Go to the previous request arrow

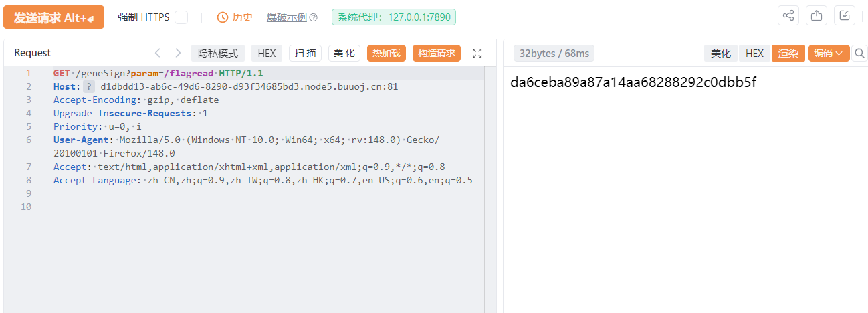(x=158, y=53)
